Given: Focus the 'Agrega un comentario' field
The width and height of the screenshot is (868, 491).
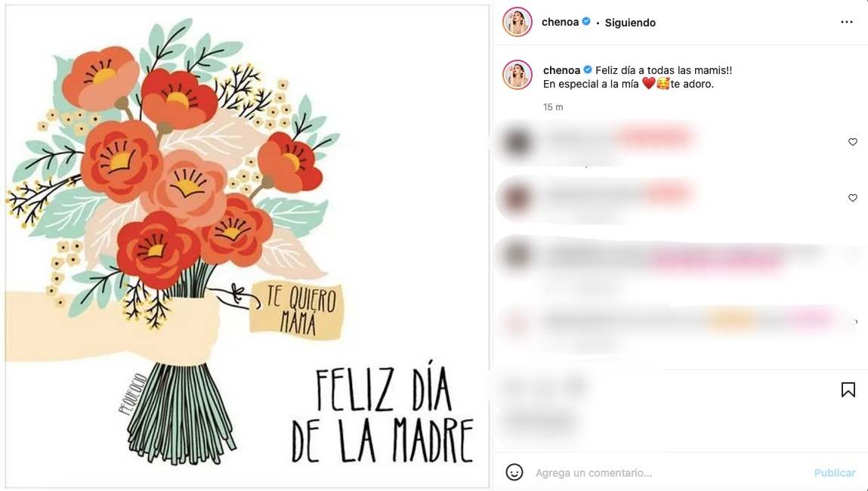Looking at the screenshot, I should [670, 473].
